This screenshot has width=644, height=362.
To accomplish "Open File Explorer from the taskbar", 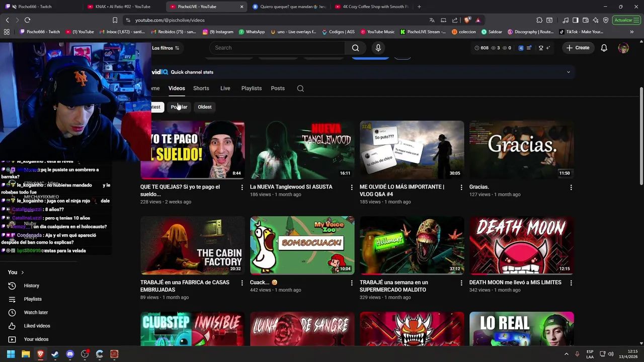I will pyautogui.click(x=26, y=354).
